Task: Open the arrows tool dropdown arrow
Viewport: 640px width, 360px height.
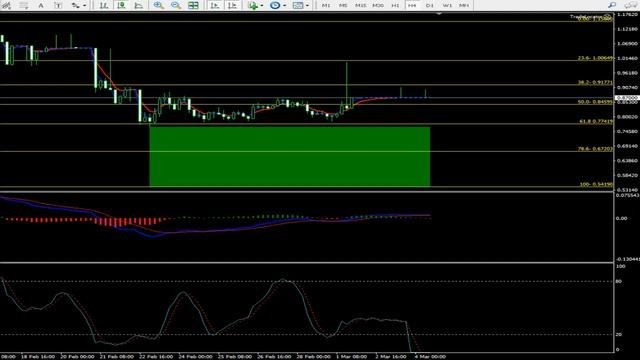Action: click(x=84, y=6)
